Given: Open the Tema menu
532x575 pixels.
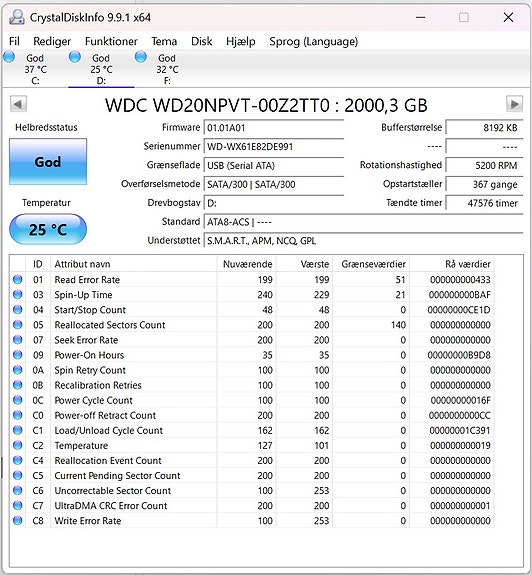Looking at the screenshot, I should pyautogui.click(x=164, y=41).
